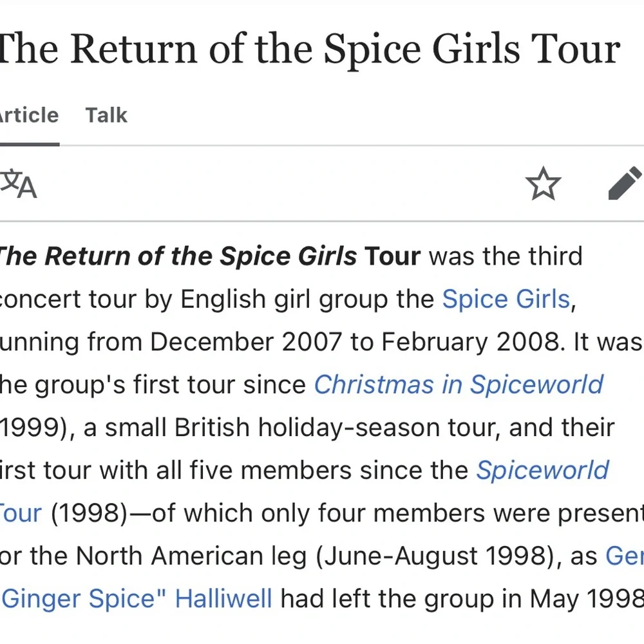This screenshot has height=644, width=644.
Task: Click the partially visible Geri link
Action: pos(623,556)
